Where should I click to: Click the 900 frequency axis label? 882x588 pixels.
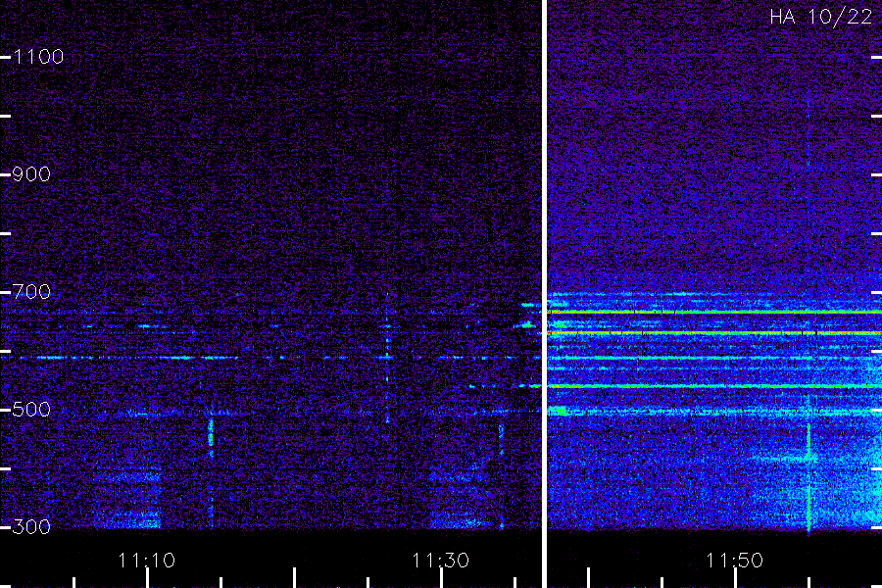tap(31, 174)
